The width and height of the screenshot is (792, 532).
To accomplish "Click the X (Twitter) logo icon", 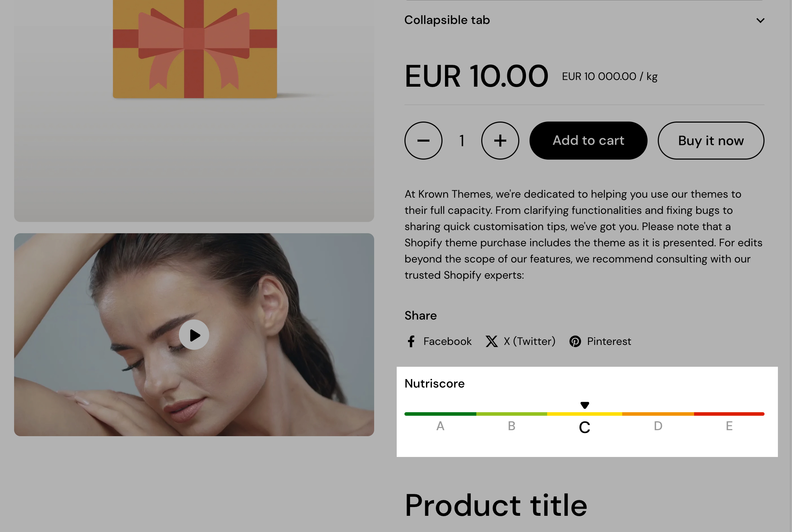I will pyautogui.click(x=491, y=341).
